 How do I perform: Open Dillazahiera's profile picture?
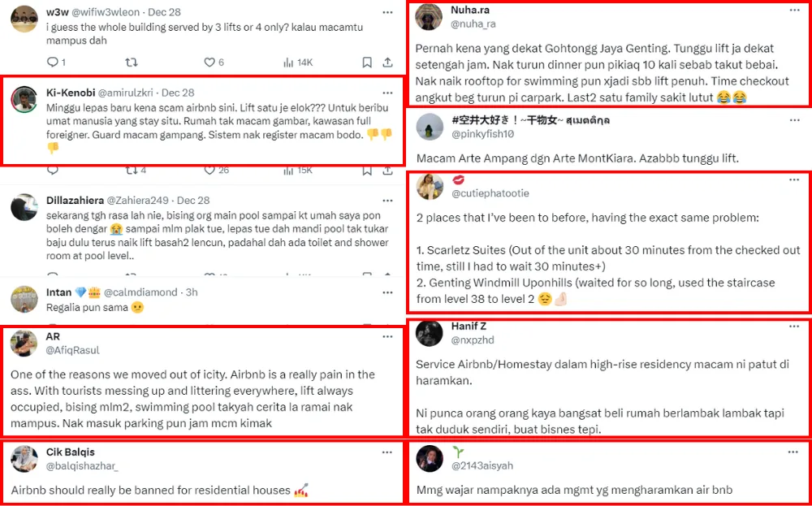[x=24, y=207]
